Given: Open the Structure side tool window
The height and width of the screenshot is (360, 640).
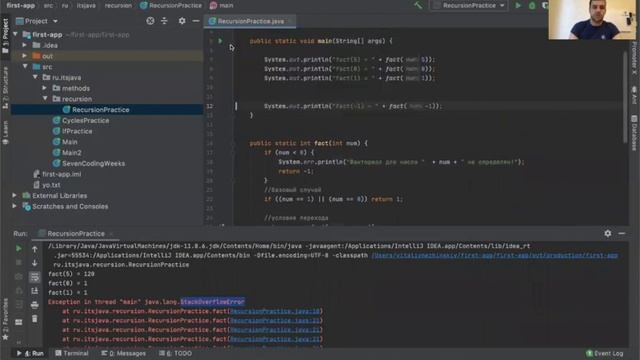Looking at the screenshot, I should (5, 88).
